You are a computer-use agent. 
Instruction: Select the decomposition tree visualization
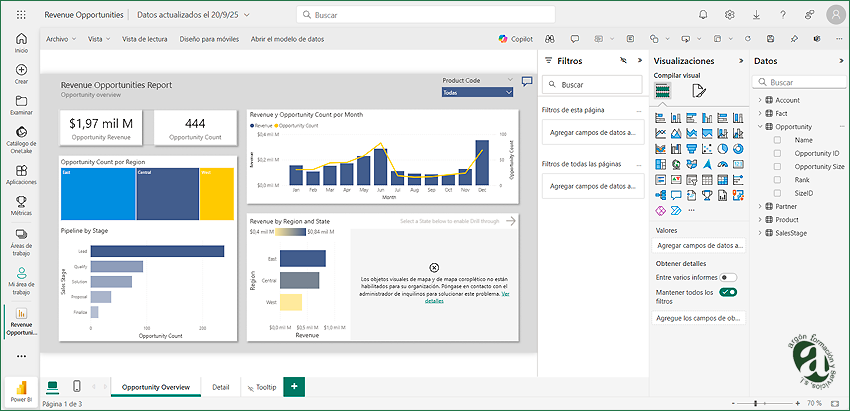coord(660,195)
